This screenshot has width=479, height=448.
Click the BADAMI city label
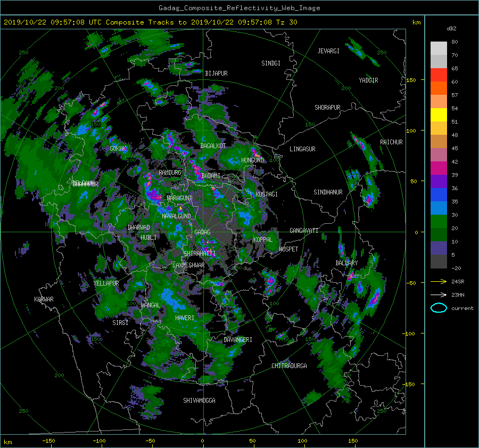point(211,176)
